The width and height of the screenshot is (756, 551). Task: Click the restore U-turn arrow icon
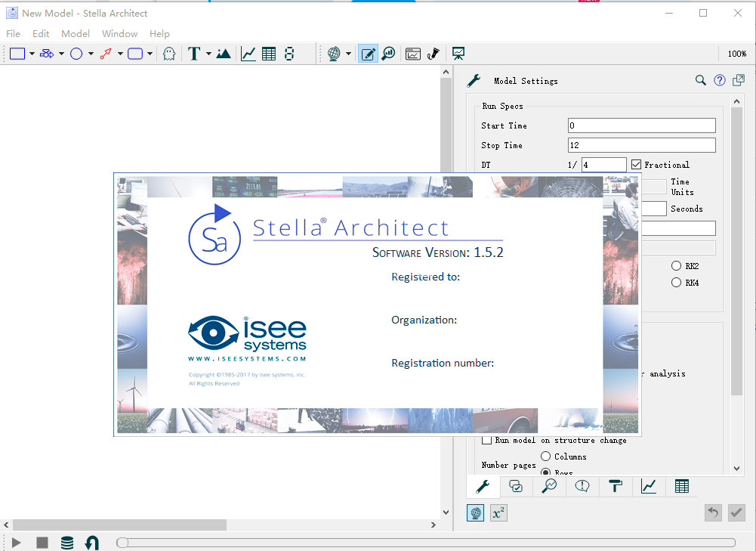tap(91, 543)
